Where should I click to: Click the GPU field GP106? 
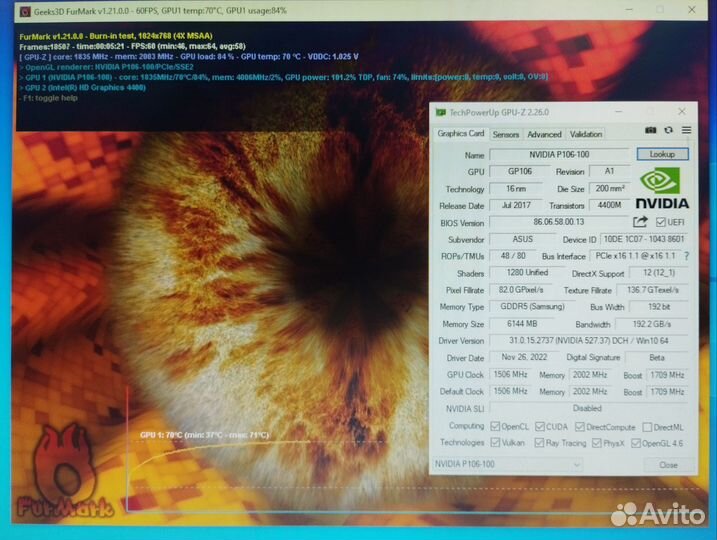519,171
